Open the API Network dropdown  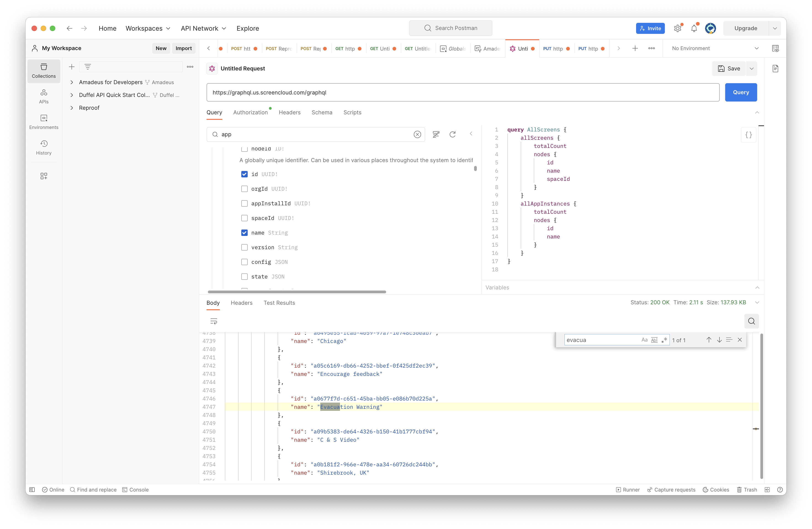click(203, 28)
